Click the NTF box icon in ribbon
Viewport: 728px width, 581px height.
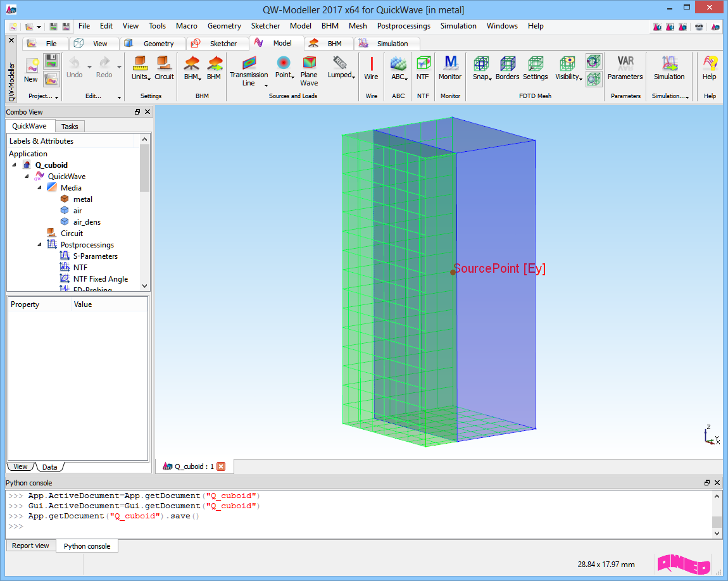(423, 63)
